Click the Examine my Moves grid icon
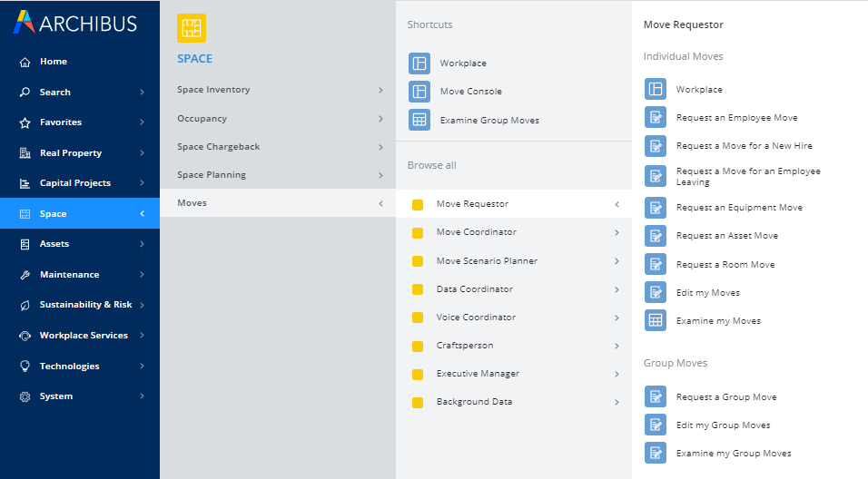The image size is (868, 479). coord(656,320)
